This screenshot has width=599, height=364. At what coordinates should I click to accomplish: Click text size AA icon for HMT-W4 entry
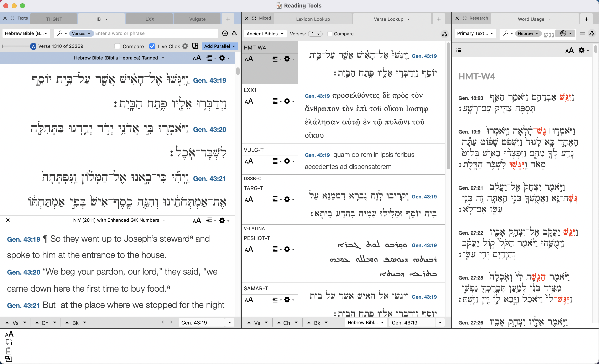249,59
